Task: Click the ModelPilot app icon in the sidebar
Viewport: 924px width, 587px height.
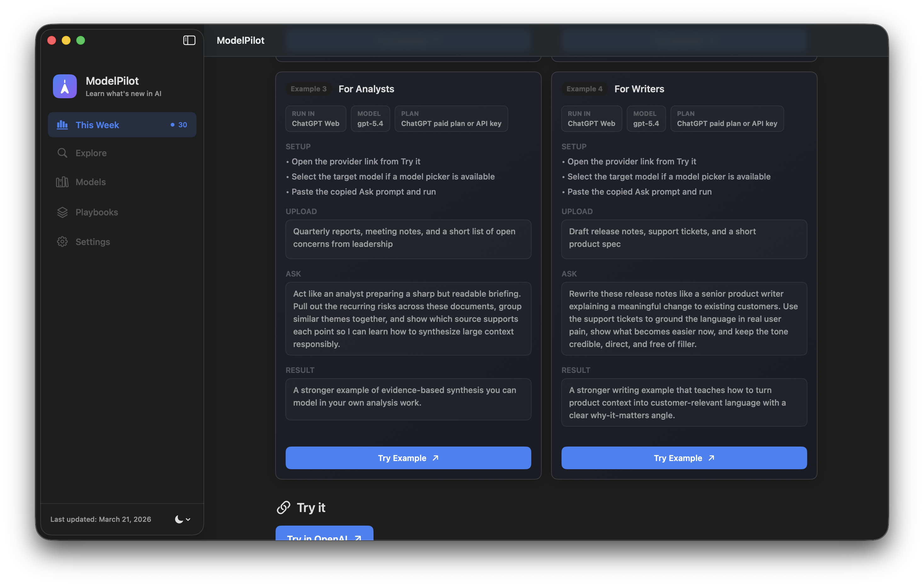Action: 65,86
